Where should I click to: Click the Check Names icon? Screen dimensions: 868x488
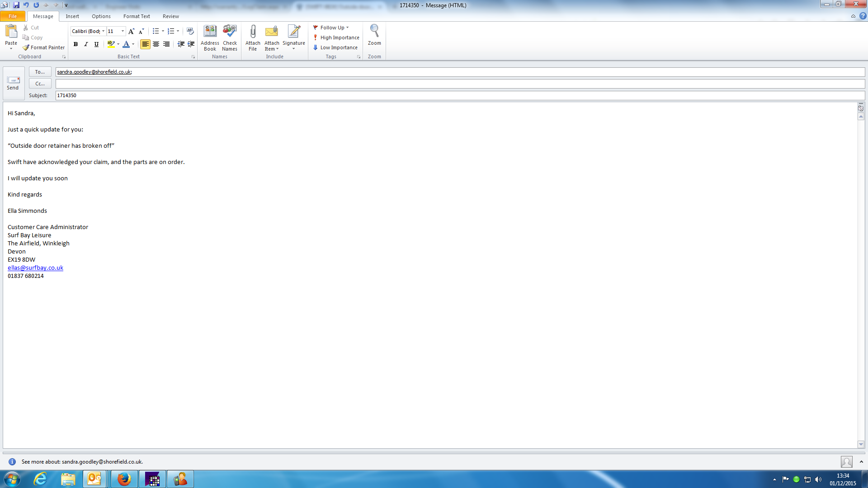tap(230, 38)
